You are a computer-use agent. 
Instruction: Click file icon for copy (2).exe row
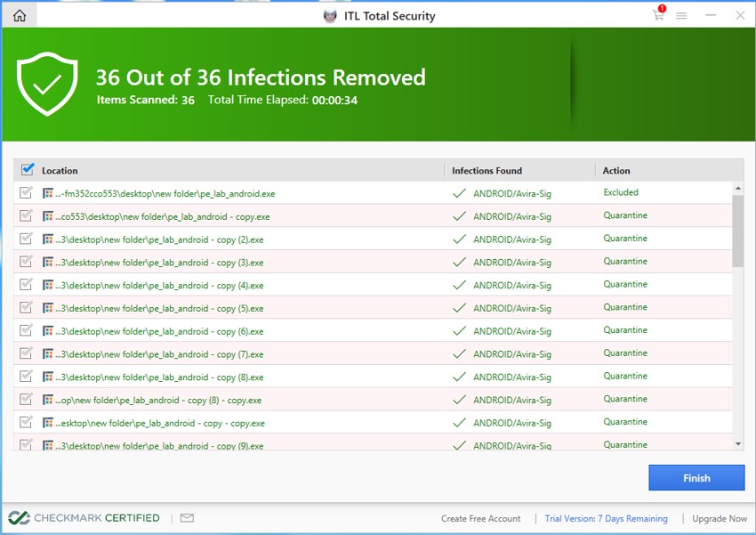[48, 239]
